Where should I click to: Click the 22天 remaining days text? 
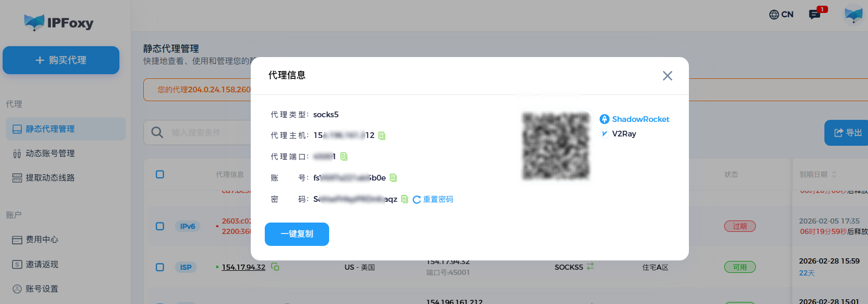(x=807, y=273)
